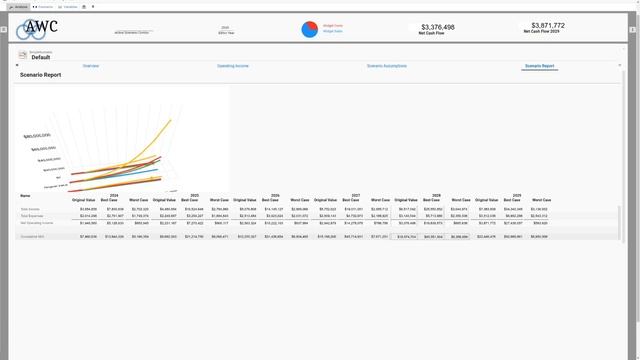The width and height of the screenshot is (640, 360).
Task: Select the Net Operating Income row label
Action: (37, 223)
